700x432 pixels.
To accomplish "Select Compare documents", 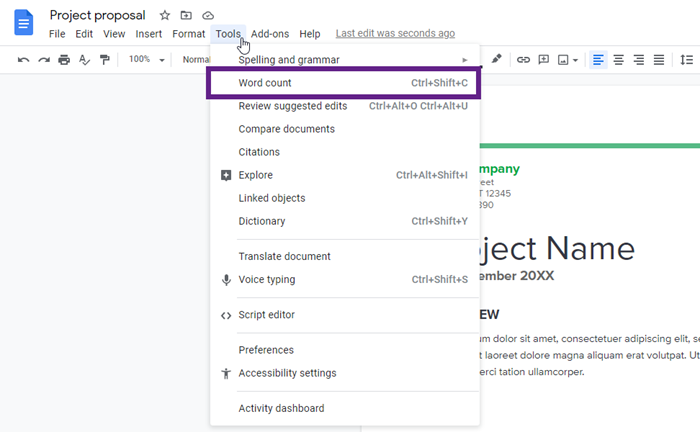I will click(x=345, y=129).
